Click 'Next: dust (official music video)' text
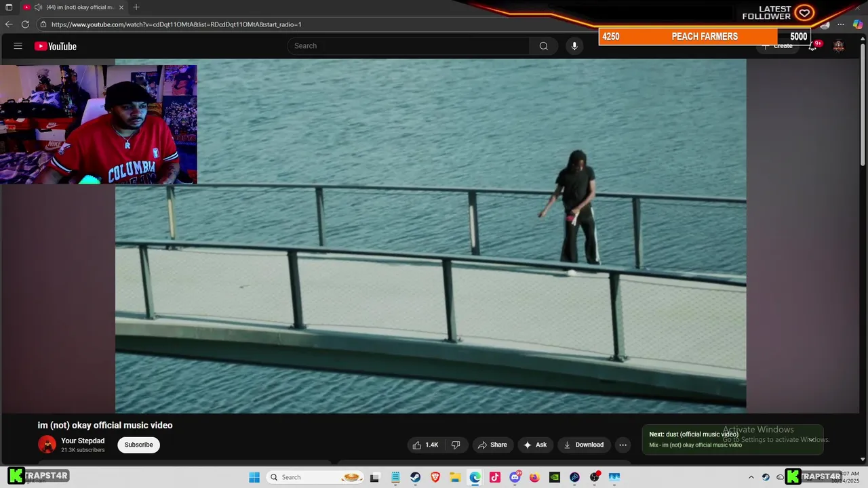 tap(694, 434)
